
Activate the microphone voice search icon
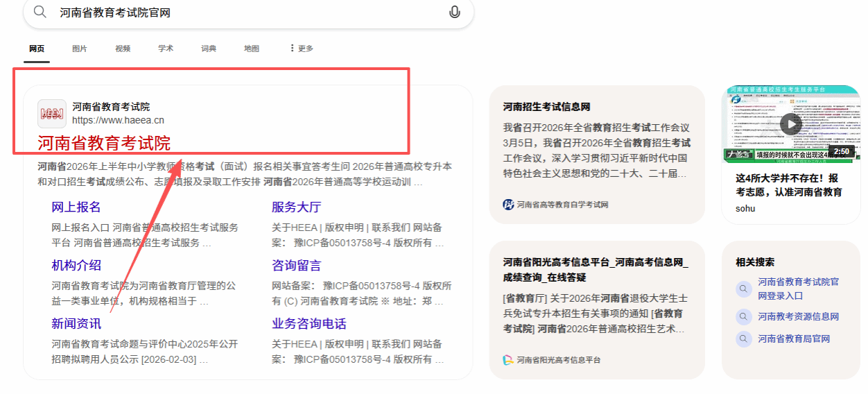point(455,12)
